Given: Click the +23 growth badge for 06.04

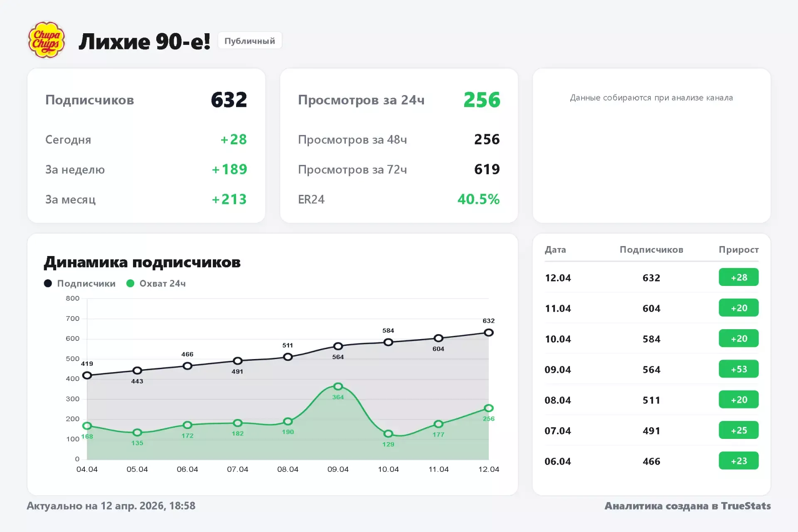Looking at the screenshot, I should click(738, 461).
